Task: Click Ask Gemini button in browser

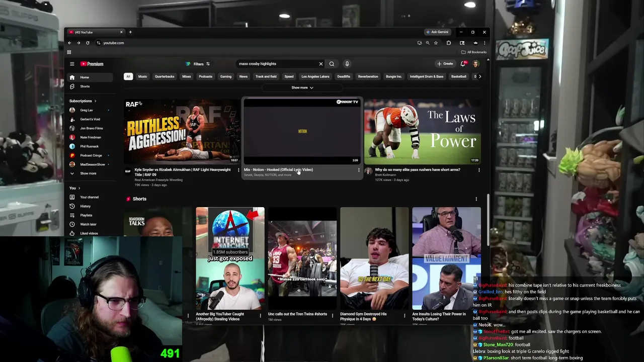Action: click(437, 32)
